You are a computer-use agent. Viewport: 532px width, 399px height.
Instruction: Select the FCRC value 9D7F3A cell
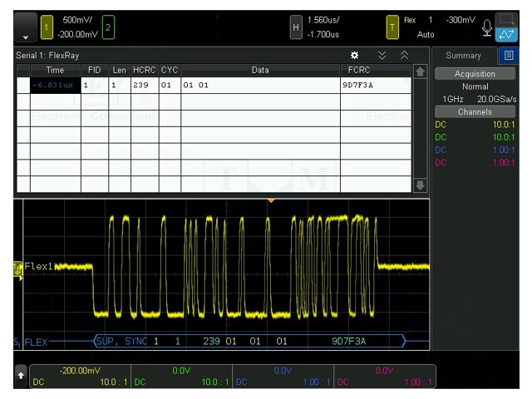tap(376, 85)
